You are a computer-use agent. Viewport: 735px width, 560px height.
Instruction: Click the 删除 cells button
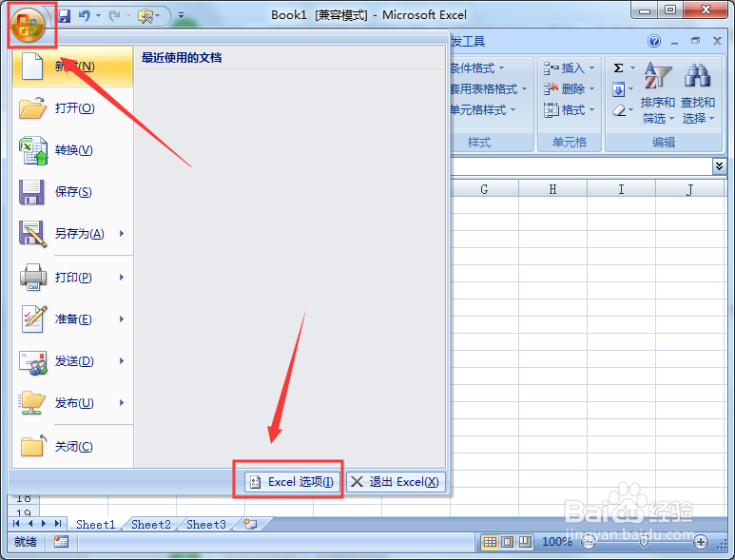tap(569, 89)
